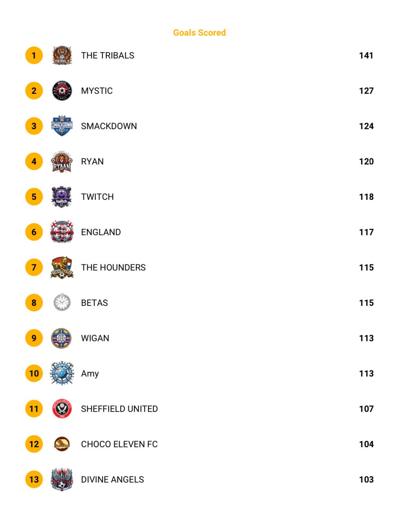Select the Mystic star badge icon
This screenshot has width=405, height=532.
point(62,91)
